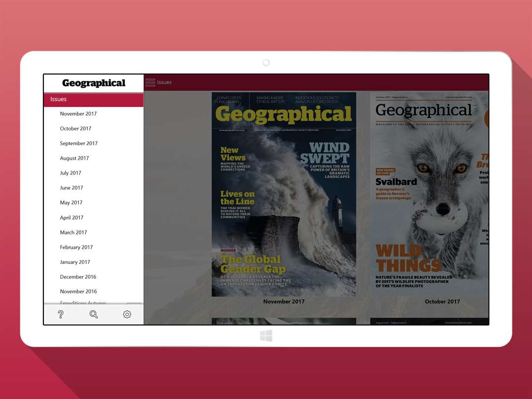Open the help question mark icon
Image resolution: width=532 pixels, height=399 pixels.
point(61,314)
